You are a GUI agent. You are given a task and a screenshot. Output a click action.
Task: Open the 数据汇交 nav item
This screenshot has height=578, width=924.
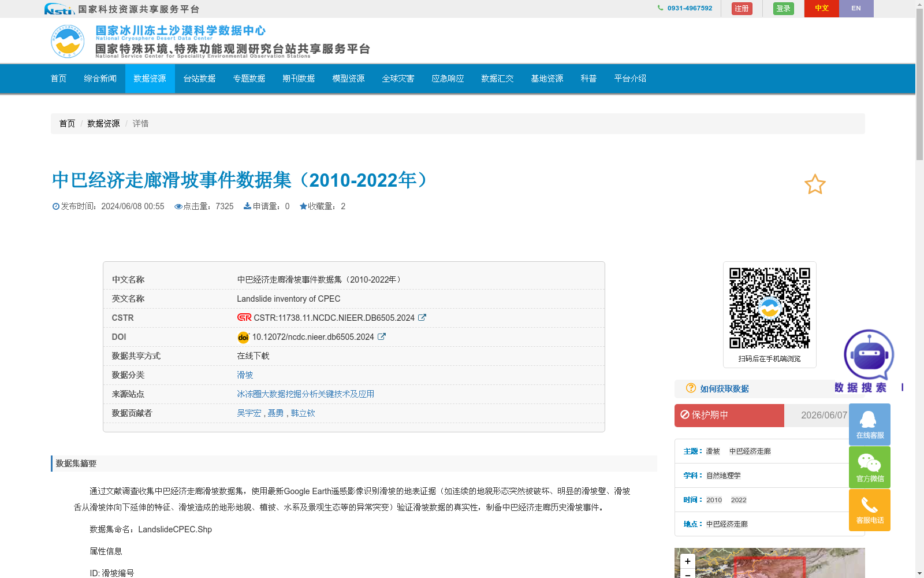click(498, 79)
